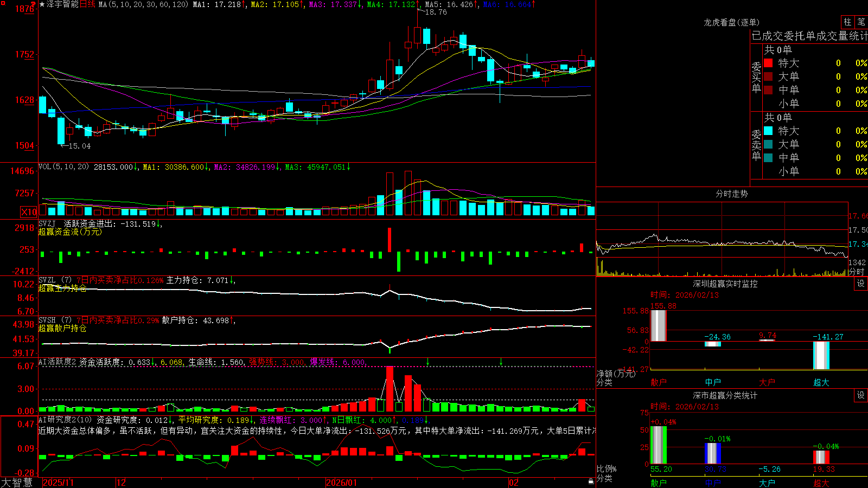The height and width of the screenshot is (488, 868).
Task: Jump to month 12 on the timeline
Action: [x=121, y=483]
